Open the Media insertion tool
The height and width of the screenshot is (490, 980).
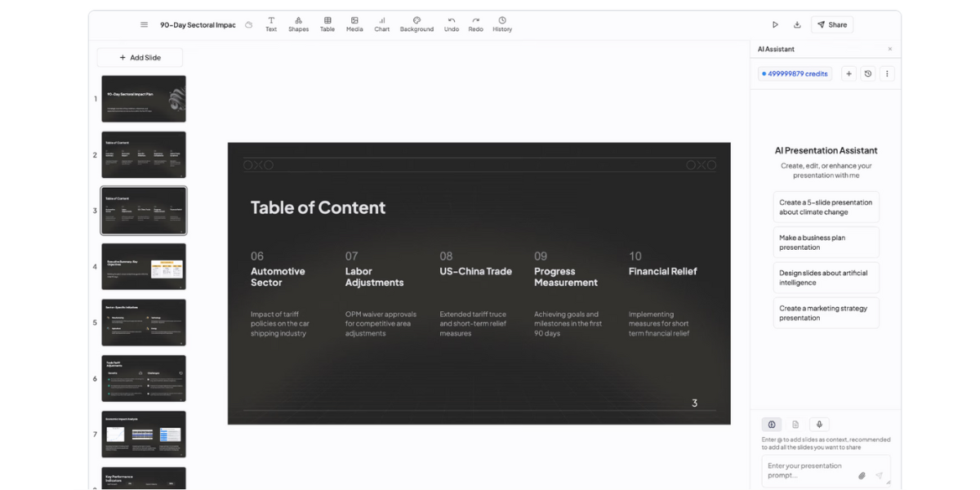(x=354, y=23)
